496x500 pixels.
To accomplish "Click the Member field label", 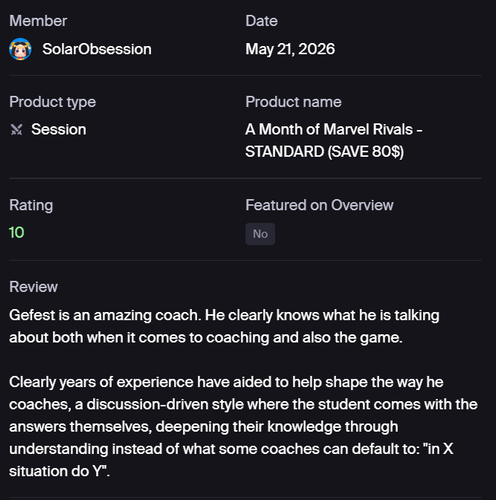I will tap(38, 21).
